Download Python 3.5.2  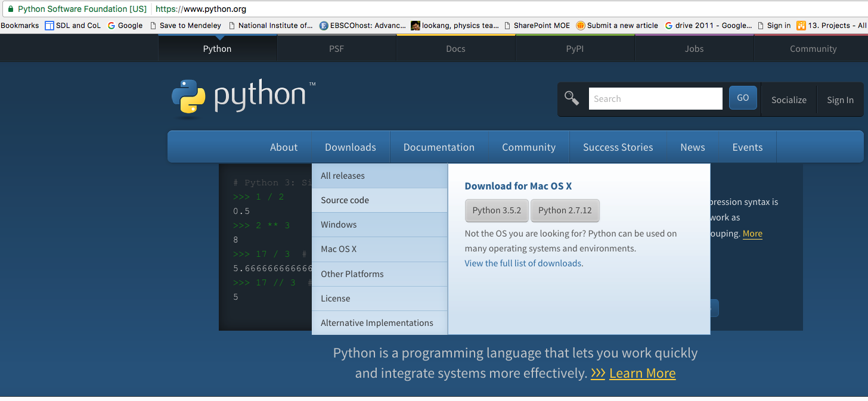pos(497,210)
